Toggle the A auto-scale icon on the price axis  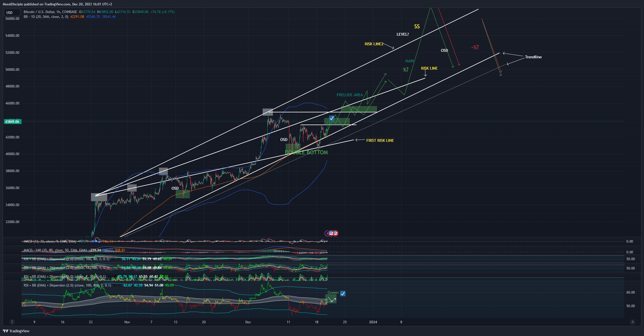pyautogui.click(x=633, y=322)
